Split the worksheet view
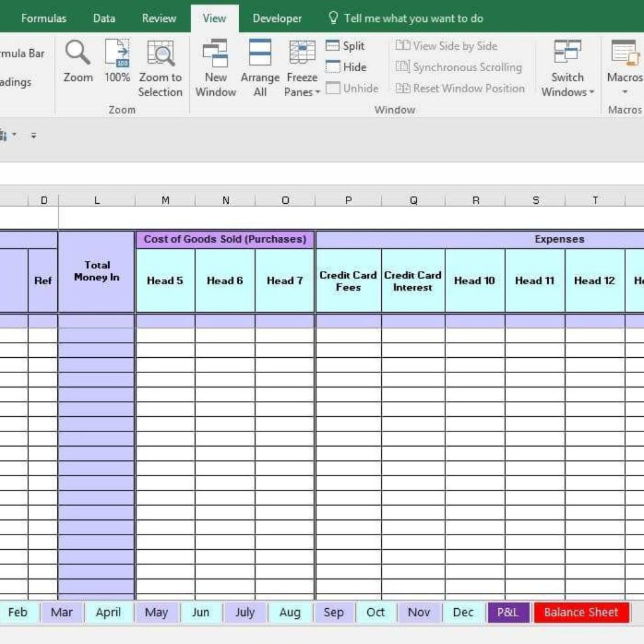 point(345,45)
